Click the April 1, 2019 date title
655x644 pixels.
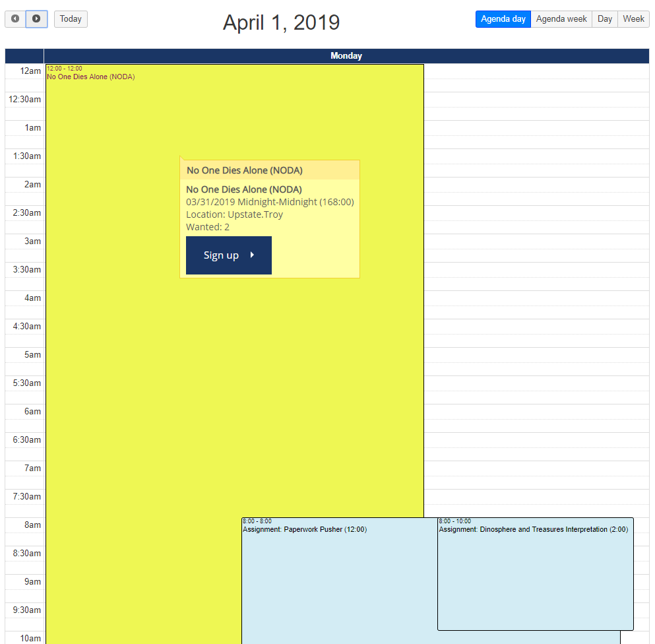click(281, 22)
